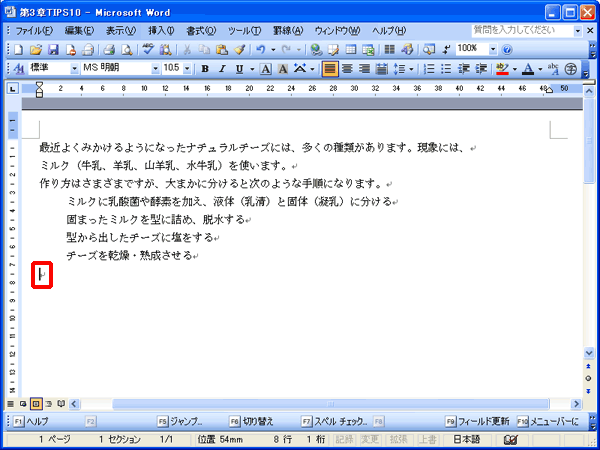Click the 質問を入力してください help search box
Image resolution: width=600 pixels, height=450 pixels.
click(522, 31)
